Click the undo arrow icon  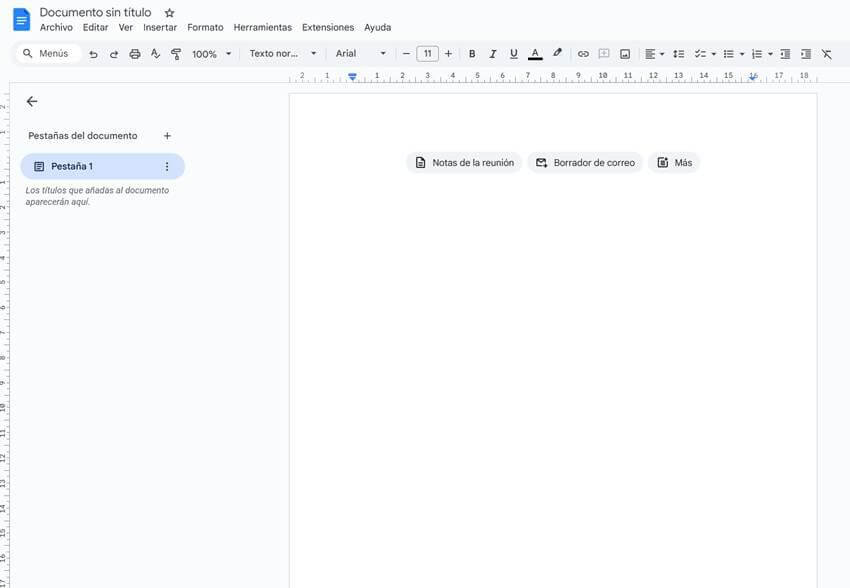click(93, 54)
